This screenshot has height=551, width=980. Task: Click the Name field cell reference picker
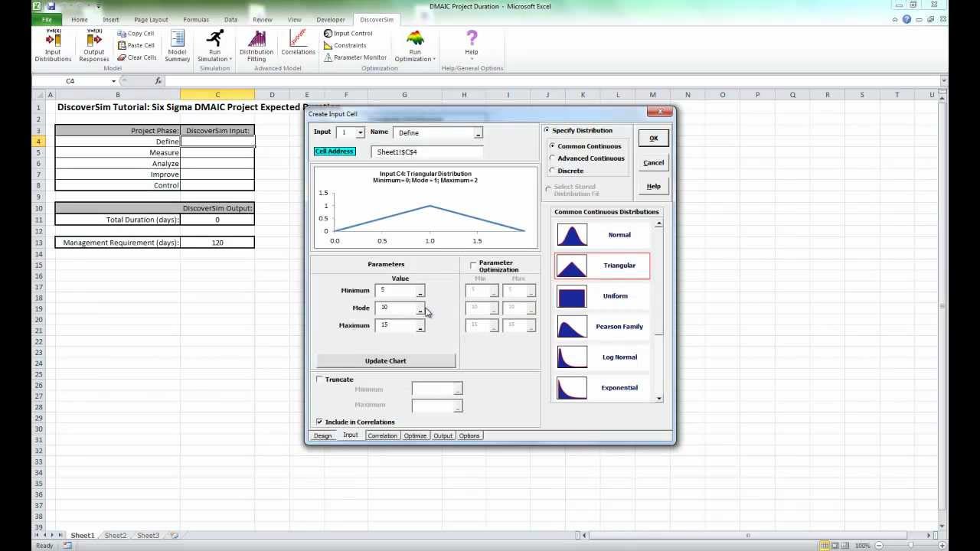tap(478, 134)
